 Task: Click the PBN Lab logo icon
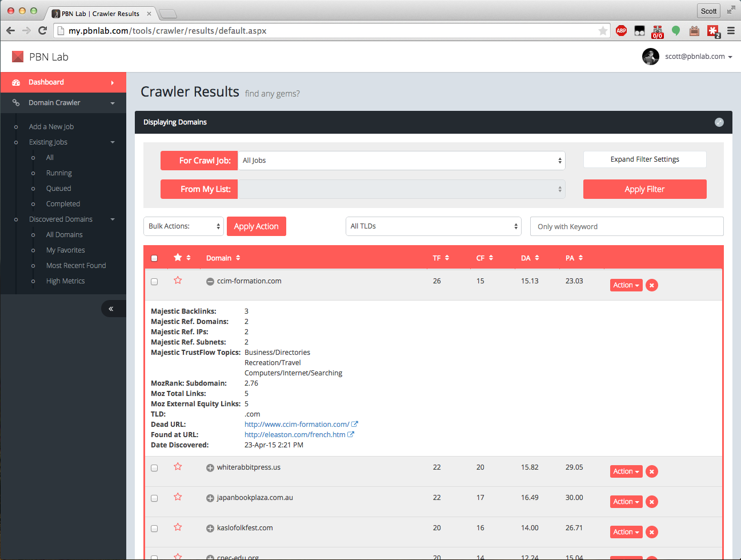(18, 57)
